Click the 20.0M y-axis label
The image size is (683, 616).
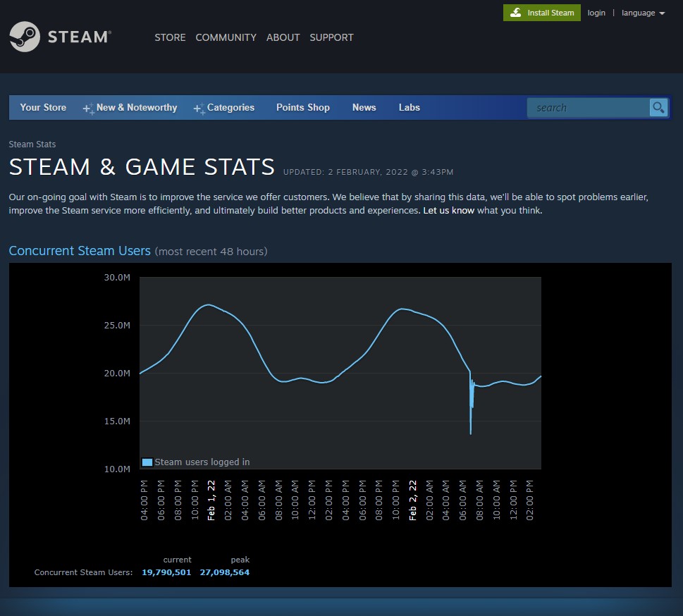pyautogui.click(x=117, y=374)
